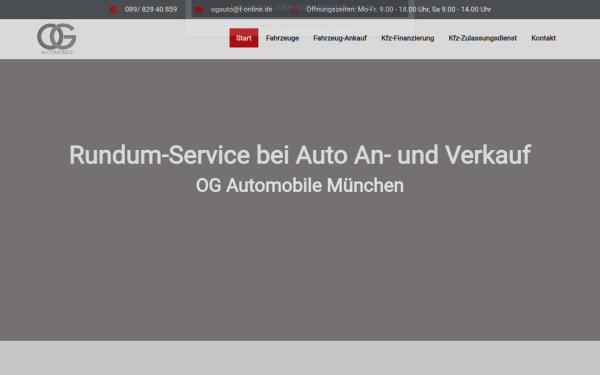Click the OG Automobile logo
The height and width of the screenshot is (375, 600).
tap(57, 39)
